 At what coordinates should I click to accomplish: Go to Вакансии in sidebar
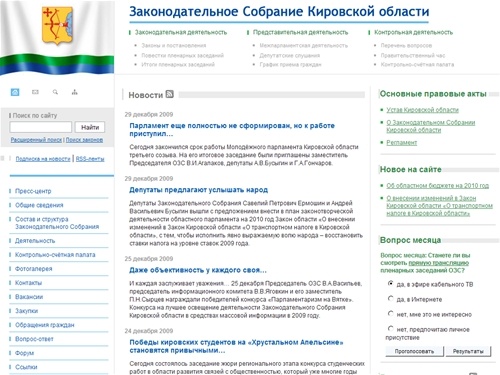(x=29, y=297)
